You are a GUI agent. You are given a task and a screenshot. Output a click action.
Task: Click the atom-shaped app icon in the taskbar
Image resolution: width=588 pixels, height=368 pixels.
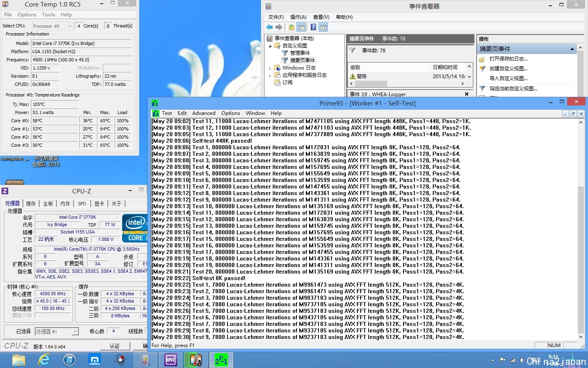120,360
